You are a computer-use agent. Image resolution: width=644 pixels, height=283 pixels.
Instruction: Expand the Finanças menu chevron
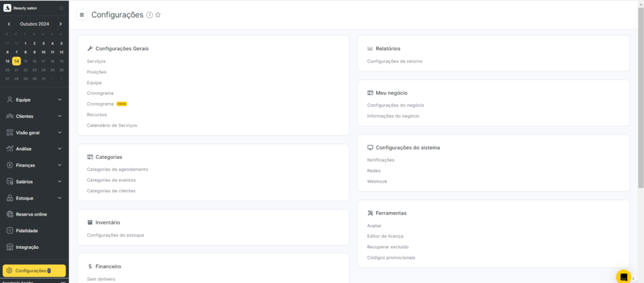pyautogui.click(x=59, y=165)
